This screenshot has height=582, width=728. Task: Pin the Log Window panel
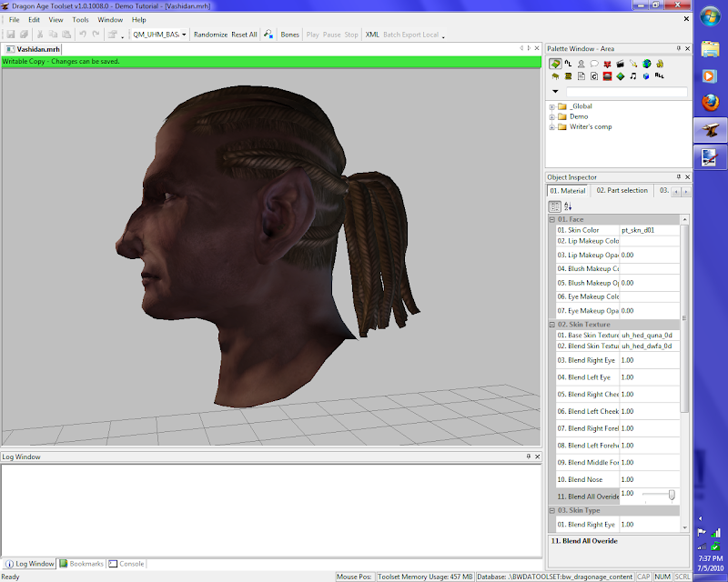click(x=528, y=457)
